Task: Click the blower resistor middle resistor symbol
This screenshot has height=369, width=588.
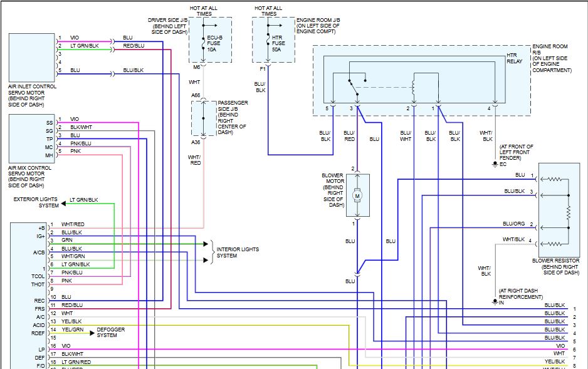Action: pos(569,212)
